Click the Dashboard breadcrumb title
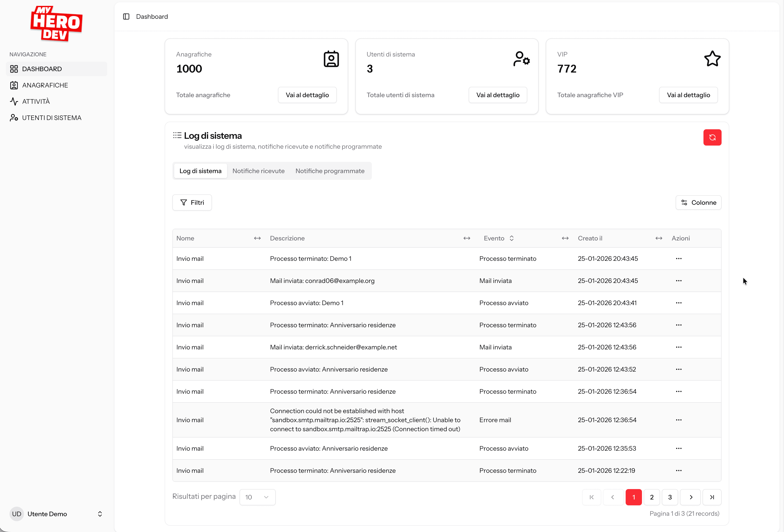Image resolution: width=784 pixels, height=532 pixels. (x=152, y=16)
